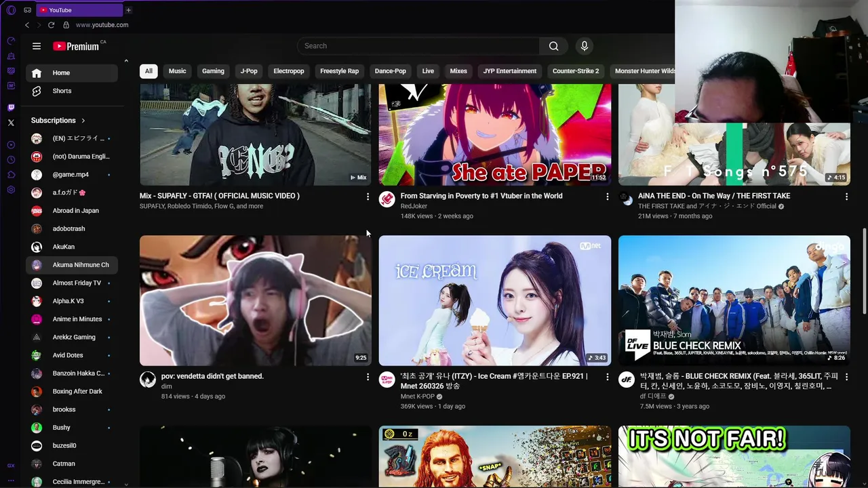Viewport: 868px width, 488px height.
Task: Open the X (Twitter) sidebar panel
Action: point(11,123)
